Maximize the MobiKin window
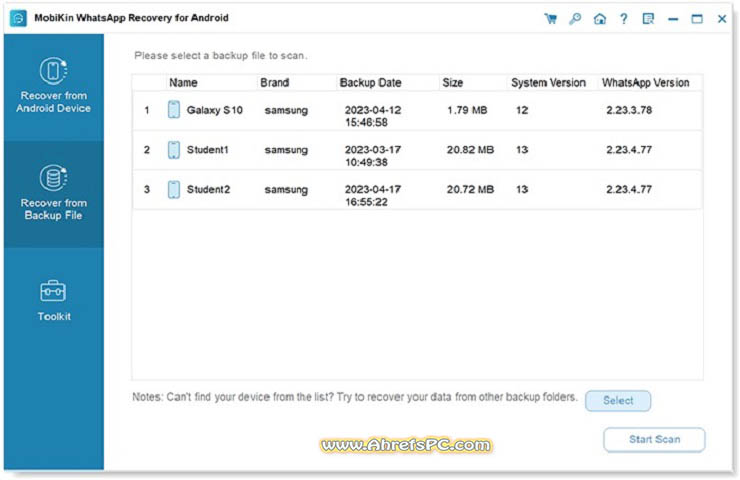The image size is (740, 480). pos(697,19)
